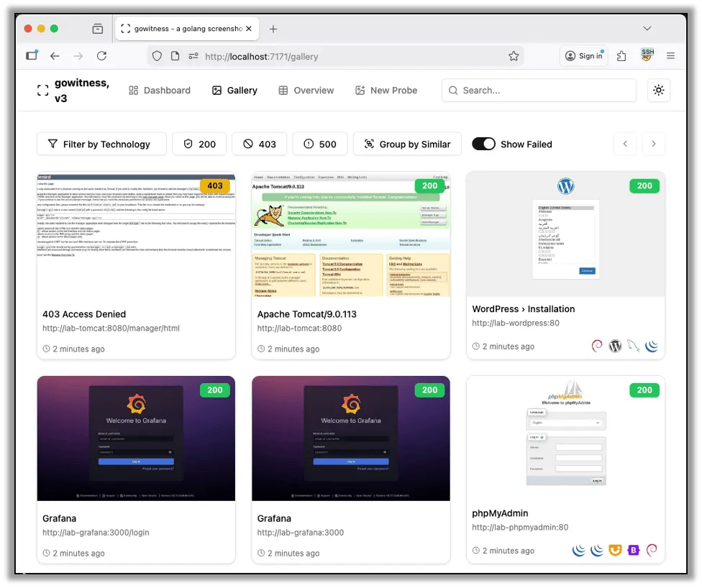
Task: Click the Bootstrap technology icon on phpMyAdmin card
Action: pos(634,550)
